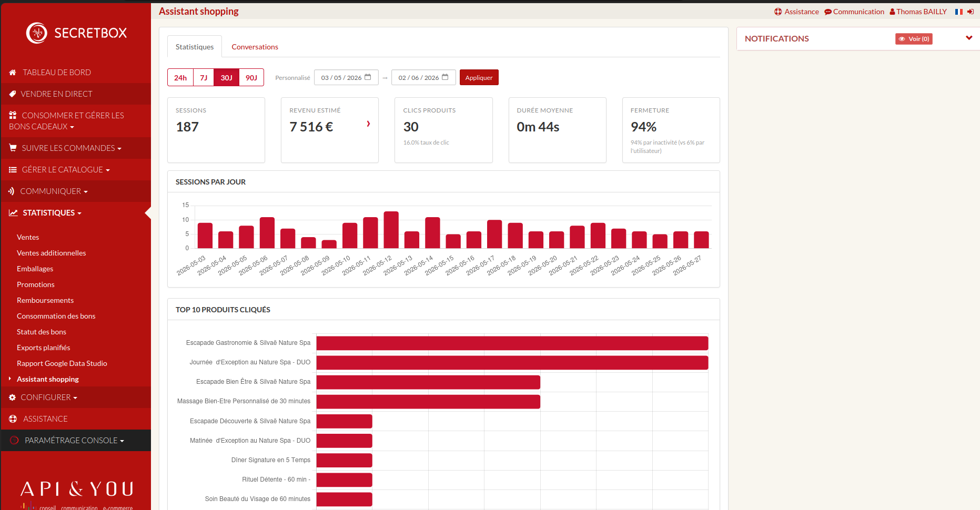The width and height of the screenshot is (980, 510).
Task: Open Remboursements statistics link
Action: [45, 300]
